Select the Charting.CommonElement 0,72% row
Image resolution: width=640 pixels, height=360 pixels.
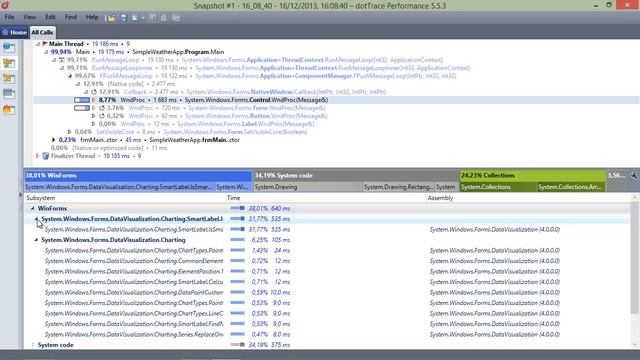point(327,261)
